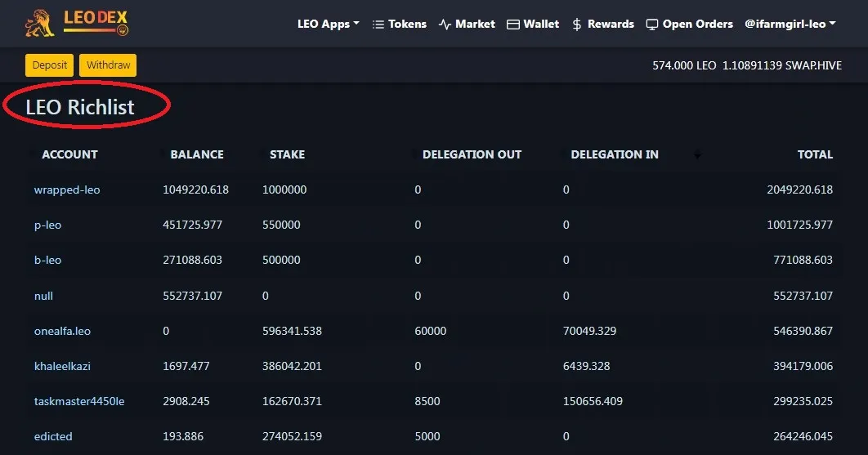Click khaleelkazi stake 386042.201
The height and width of the screenshot is (455, 868).
click(292, 366)
